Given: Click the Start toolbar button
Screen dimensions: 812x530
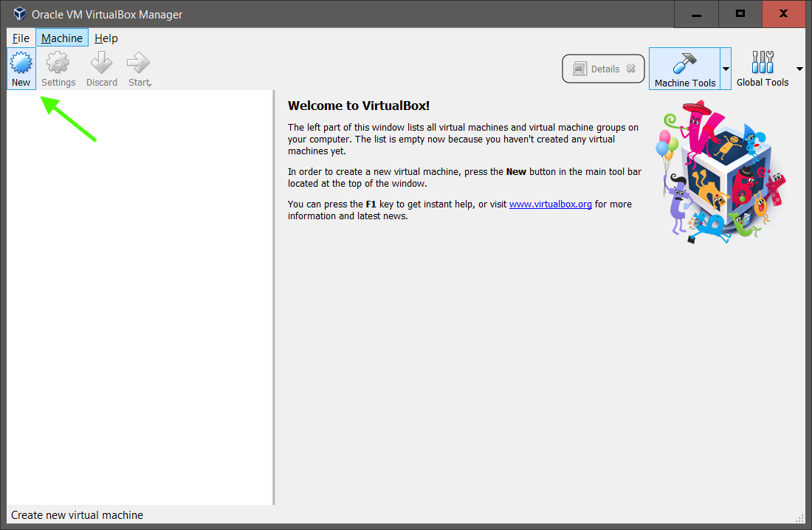Looking at the screenshot, I should coord(138,69).
